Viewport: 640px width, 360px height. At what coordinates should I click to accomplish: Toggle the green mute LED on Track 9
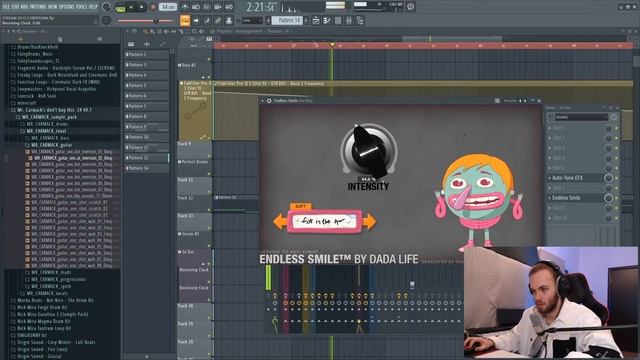209,156
